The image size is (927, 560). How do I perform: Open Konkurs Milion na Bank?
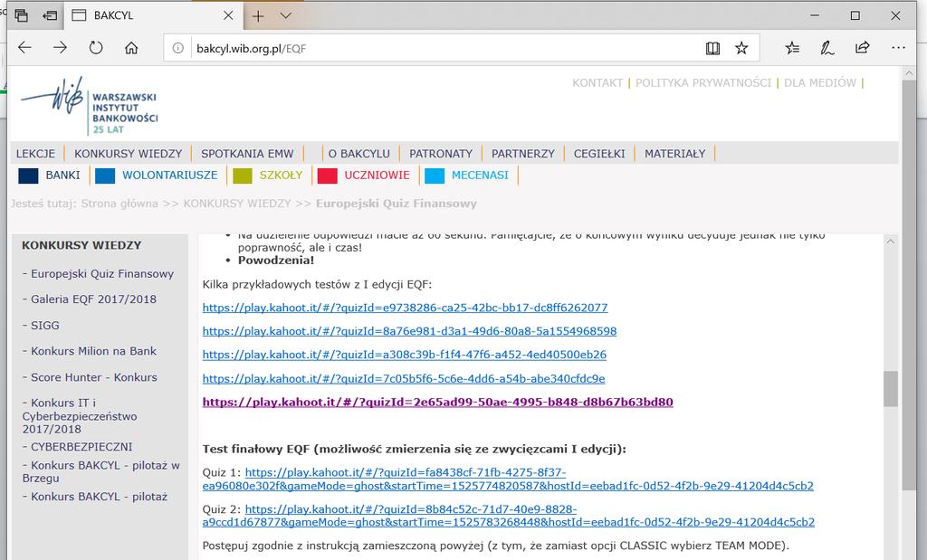93,351
